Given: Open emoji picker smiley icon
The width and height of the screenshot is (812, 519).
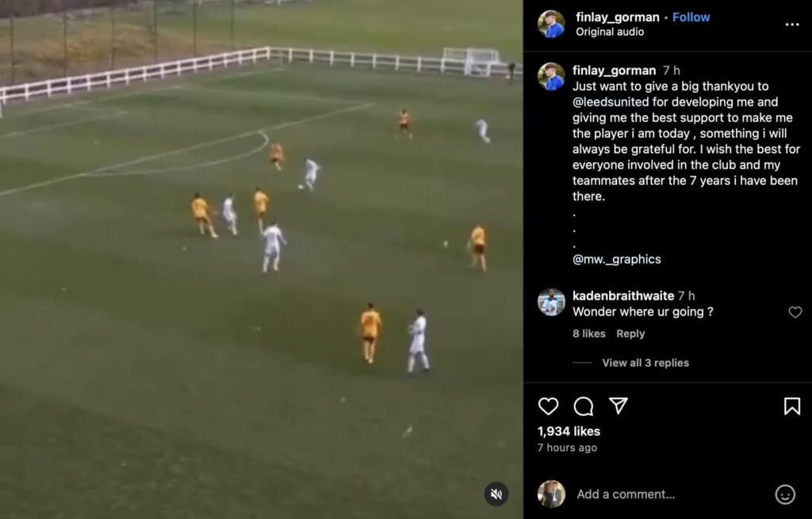Looking at the screenshot, I should coord(784,494).
